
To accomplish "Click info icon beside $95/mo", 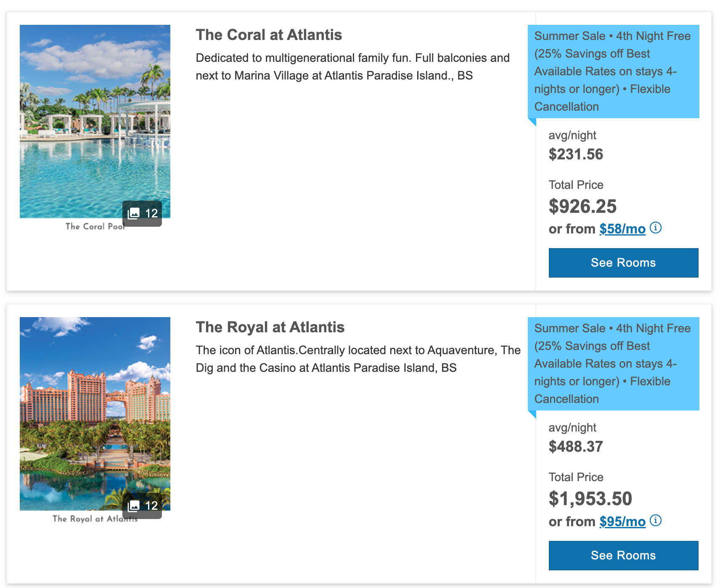I will click(x=655, y=521).
